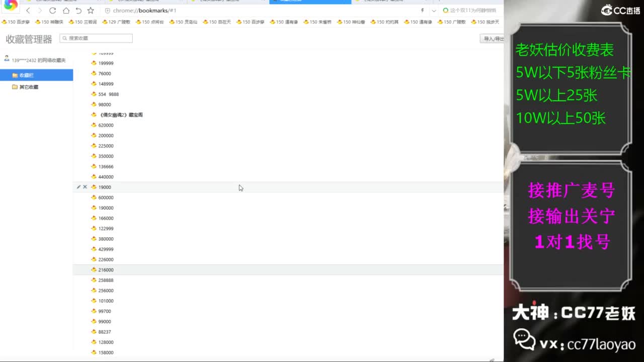Click the lightning speed-mode icon
644x362 pixels.
(x=422, y=11)
